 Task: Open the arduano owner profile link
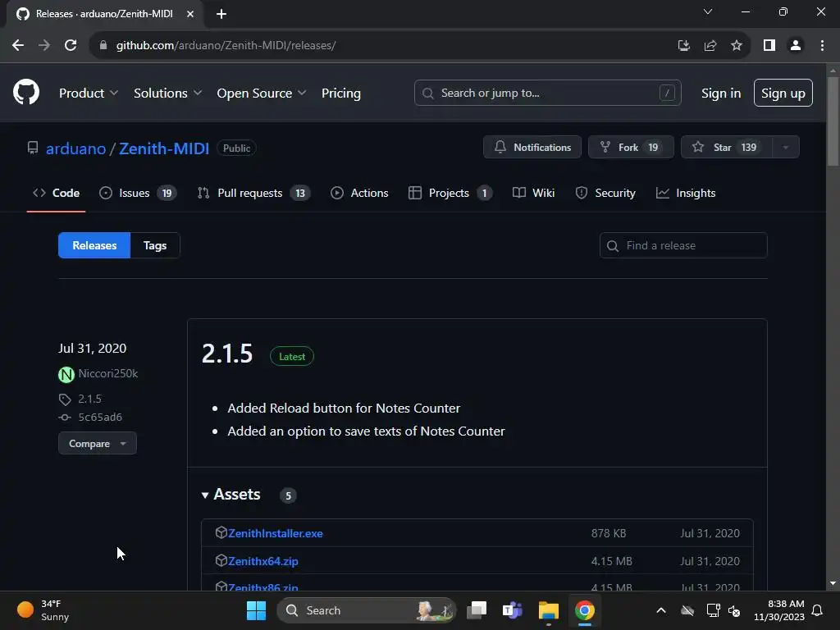coord(75,148)
